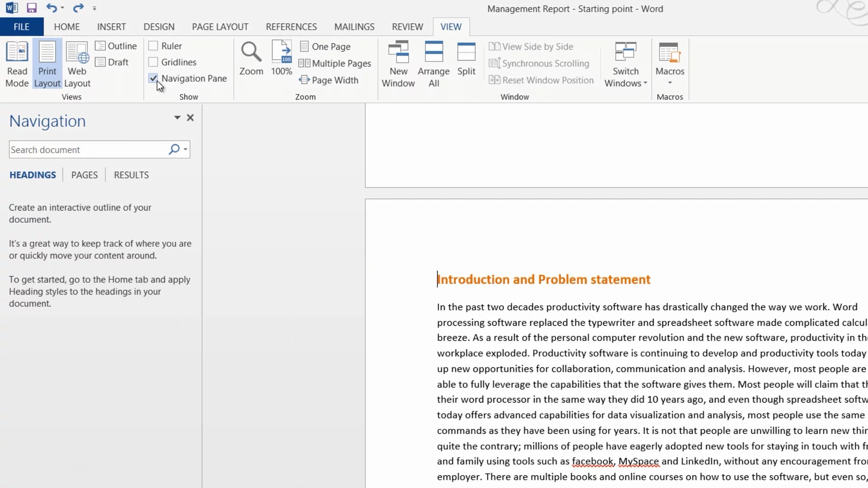Open Customize Quick Access Toolbar dropdown
The image size is (868, 488).
94,8
